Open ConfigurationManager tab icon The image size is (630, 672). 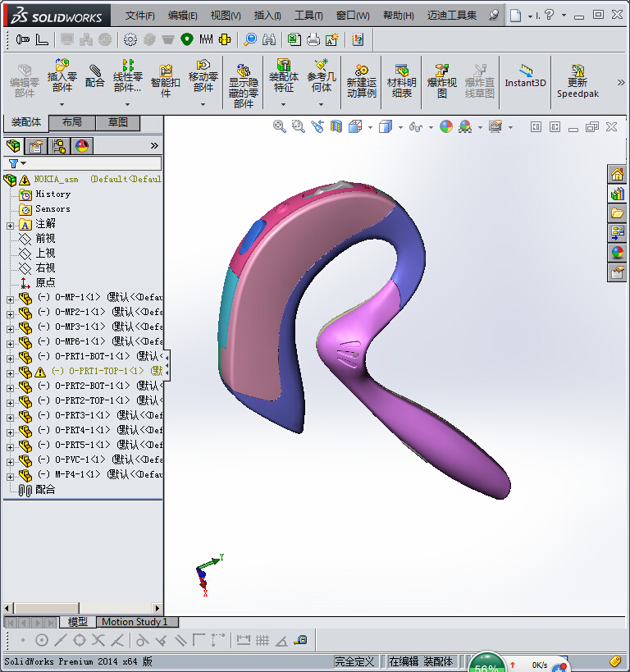(59, 146)
